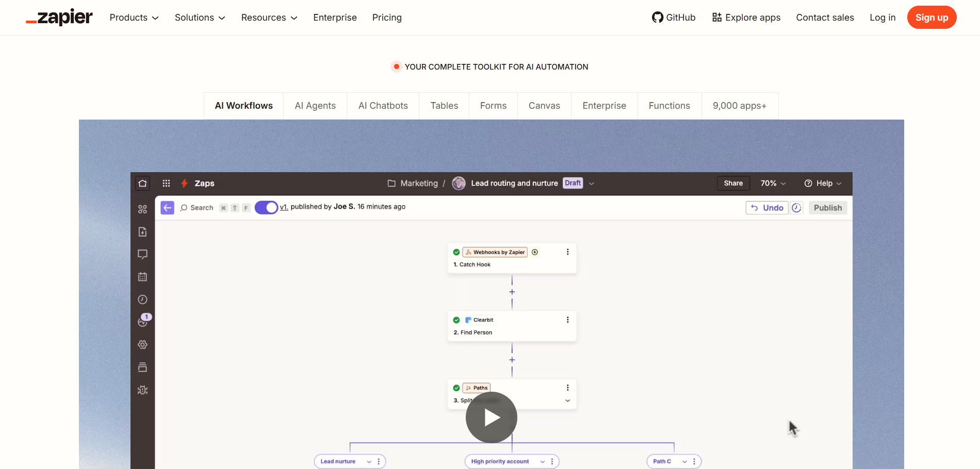Expand the Paths step chevron

[568, 400]
